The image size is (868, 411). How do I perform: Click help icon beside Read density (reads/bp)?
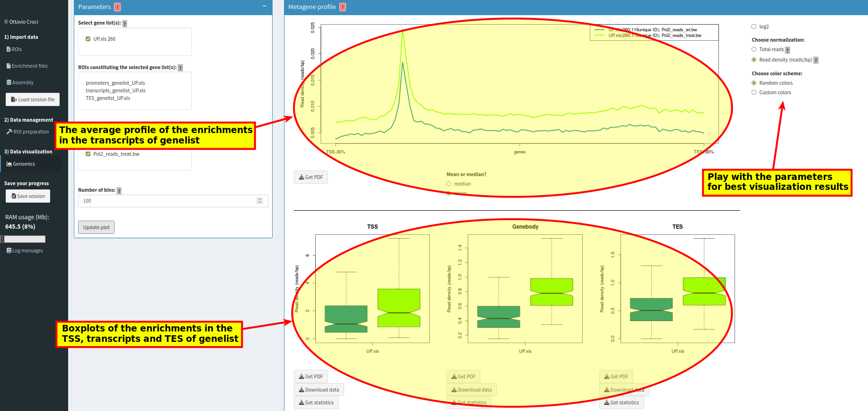click(x=816, y=60)
